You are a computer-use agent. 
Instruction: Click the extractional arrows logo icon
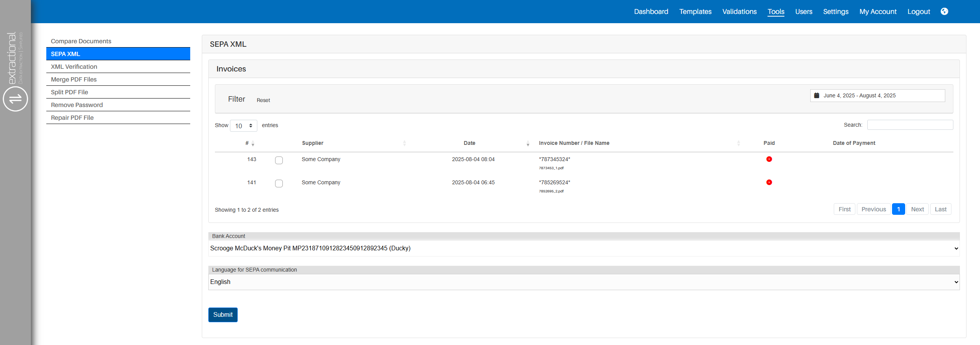(x=15, y=99)
